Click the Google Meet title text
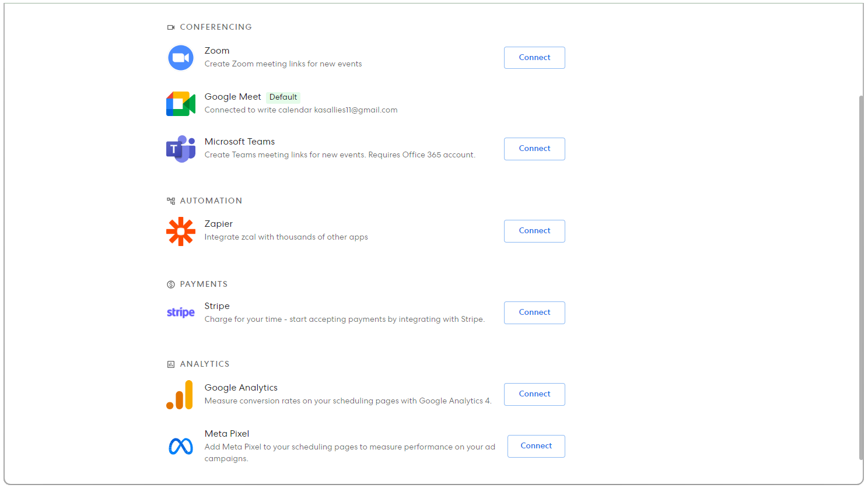Viewport: 868px width, 488px height. (233, 97)
